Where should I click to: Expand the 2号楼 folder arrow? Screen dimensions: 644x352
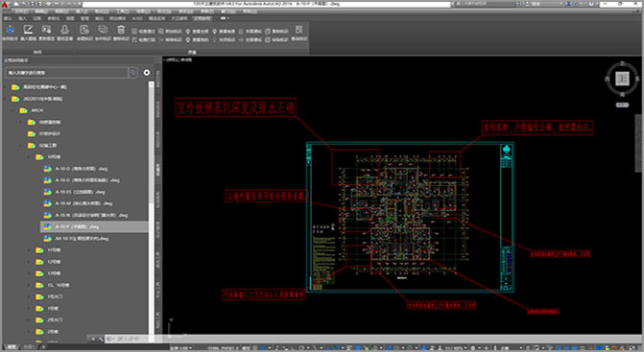pos(29,332)
